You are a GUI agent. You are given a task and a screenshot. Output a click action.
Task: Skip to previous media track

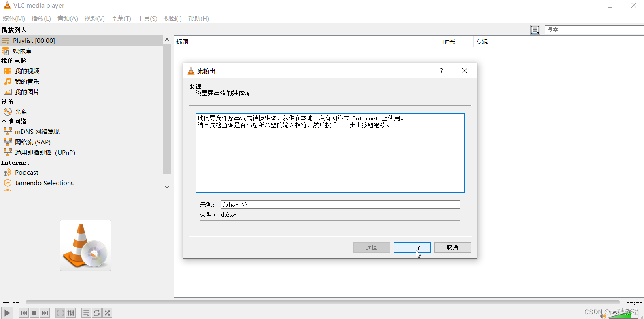pos(24,313)
